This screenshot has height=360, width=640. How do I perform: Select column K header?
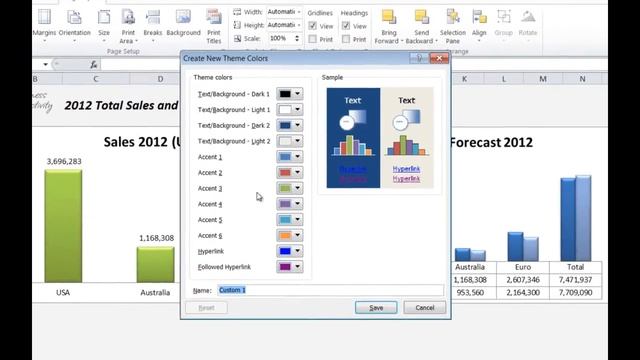click(x=464, y=79)
